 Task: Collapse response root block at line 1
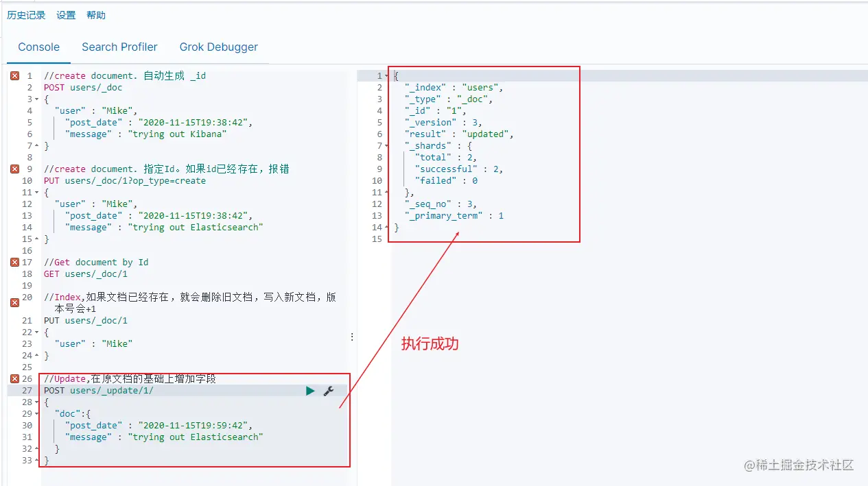tap(386, 76)
